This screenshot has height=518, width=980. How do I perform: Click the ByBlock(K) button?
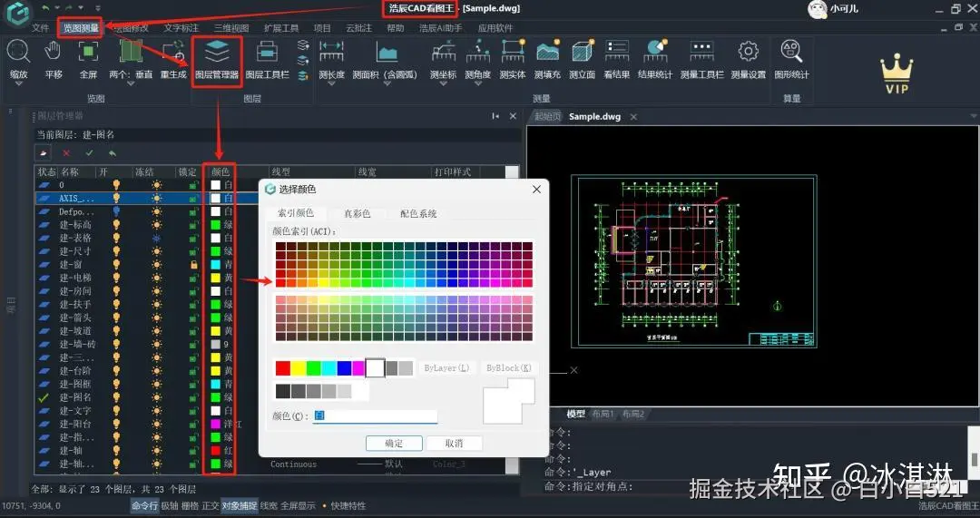point(509,368)
